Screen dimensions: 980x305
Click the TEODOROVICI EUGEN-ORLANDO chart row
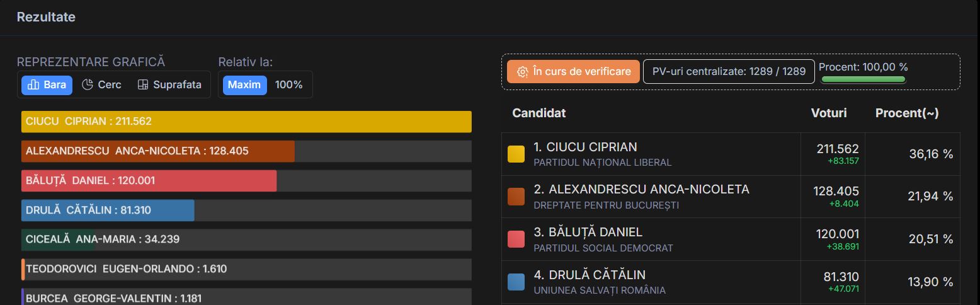click(246, 269)
